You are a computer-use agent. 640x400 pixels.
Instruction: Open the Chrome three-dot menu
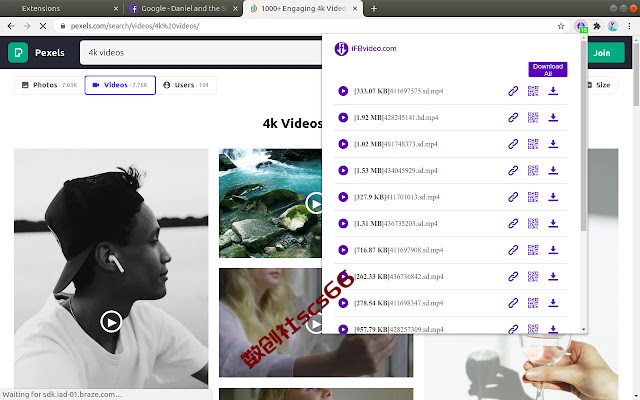(629, 26)
